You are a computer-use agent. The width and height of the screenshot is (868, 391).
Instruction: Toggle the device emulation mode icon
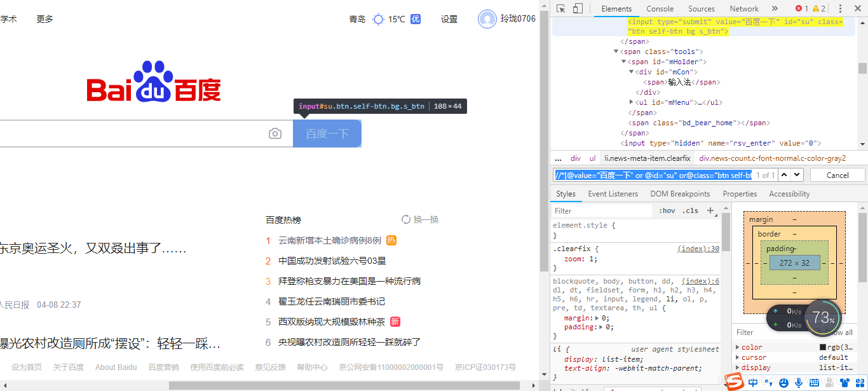point(578,8)
